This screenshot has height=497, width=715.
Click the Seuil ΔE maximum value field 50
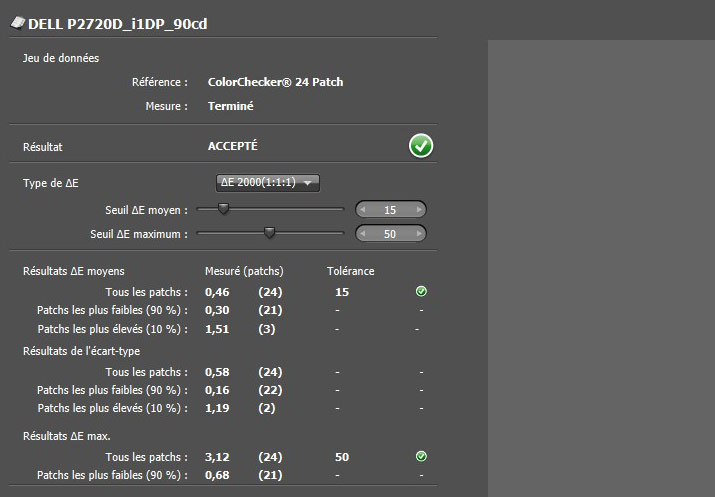[390, 234]
